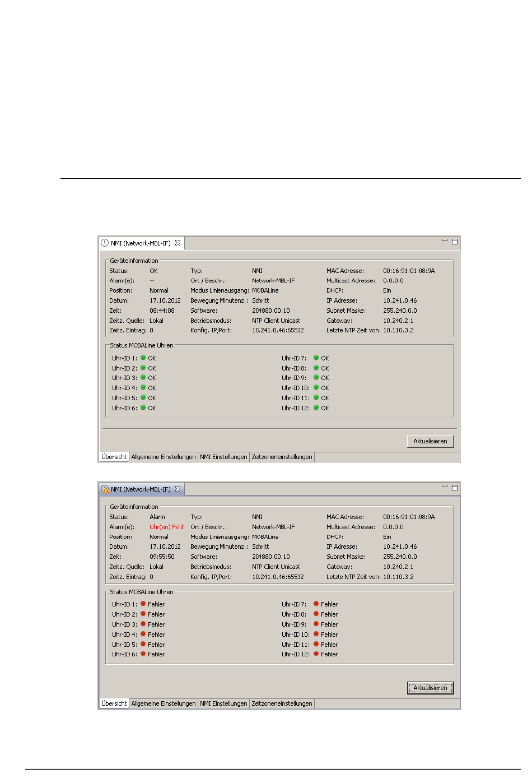The height and width of the screenshot is (778, 532).
Task: Pick the green status dot for Uhr-ID 12
Action: (x=316, y=407)
